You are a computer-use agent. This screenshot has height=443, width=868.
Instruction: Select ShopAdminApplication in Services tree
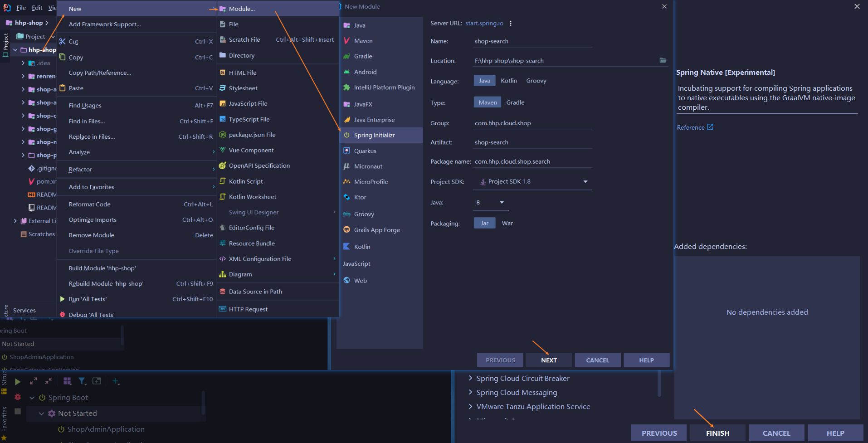106,429
